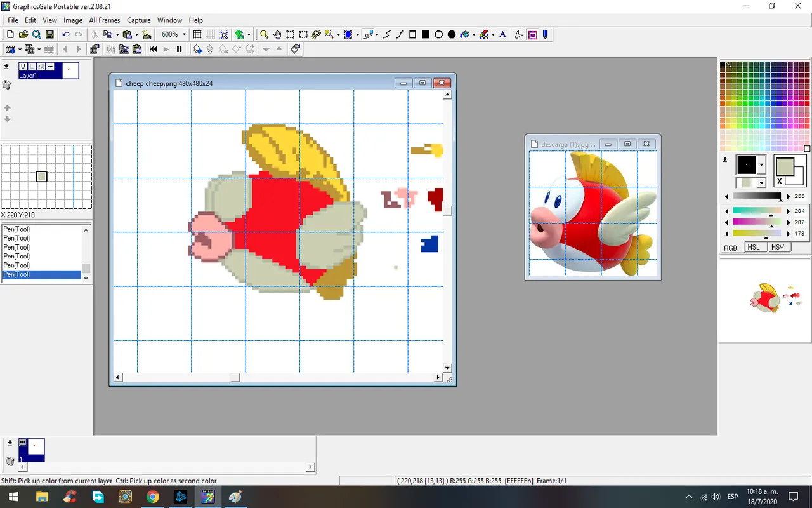Select the Zoom magnifier tool
812x508 pixels.
[x=264, y=34]
